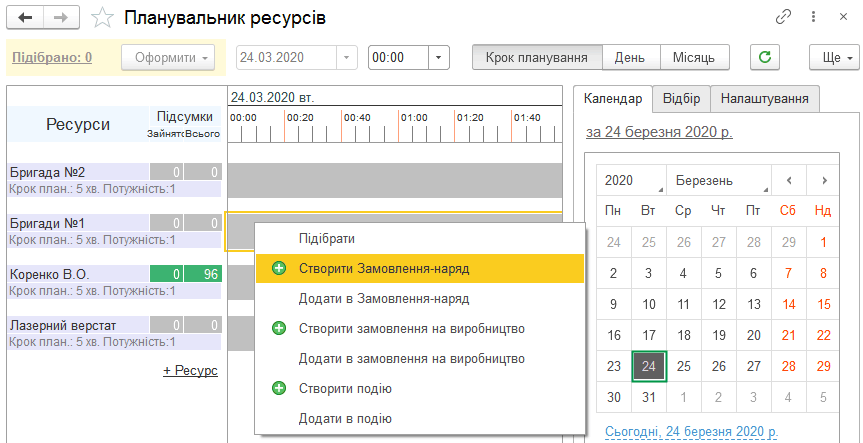Screen dimensions: 863x443
Task: Select 25 March in the calendar
Action: point(684,365)
